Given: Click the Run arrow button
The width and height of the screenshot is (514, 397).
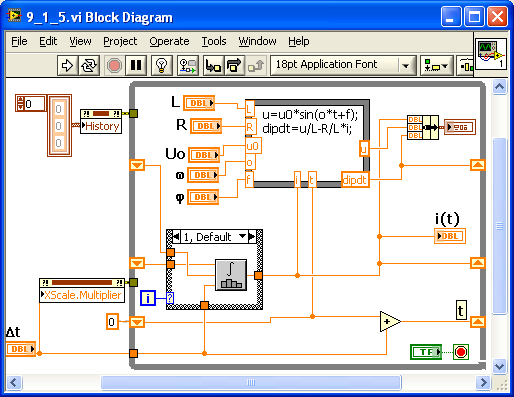Looking at the screenshot, I should pyautogui.click(x=68, y=65).
